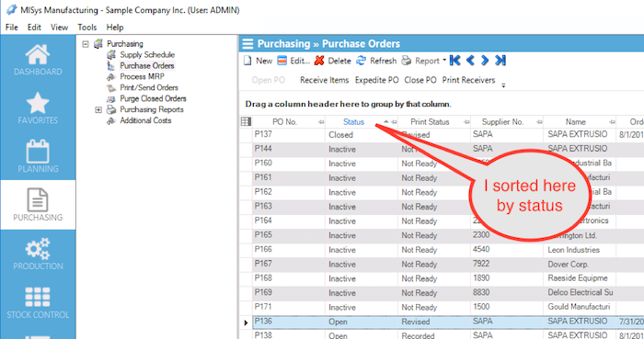Click the grid column chooser icon
Image resolution: width=644 pixels, height=339 pixels.
point(246,122)
